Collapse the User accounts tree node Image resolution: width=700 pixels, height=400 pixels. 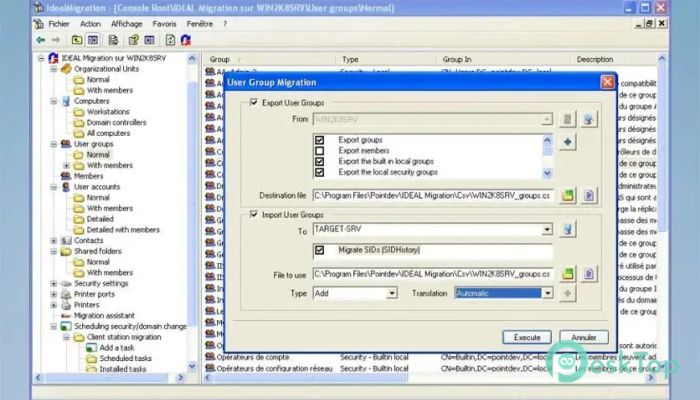tap(54, 187)
